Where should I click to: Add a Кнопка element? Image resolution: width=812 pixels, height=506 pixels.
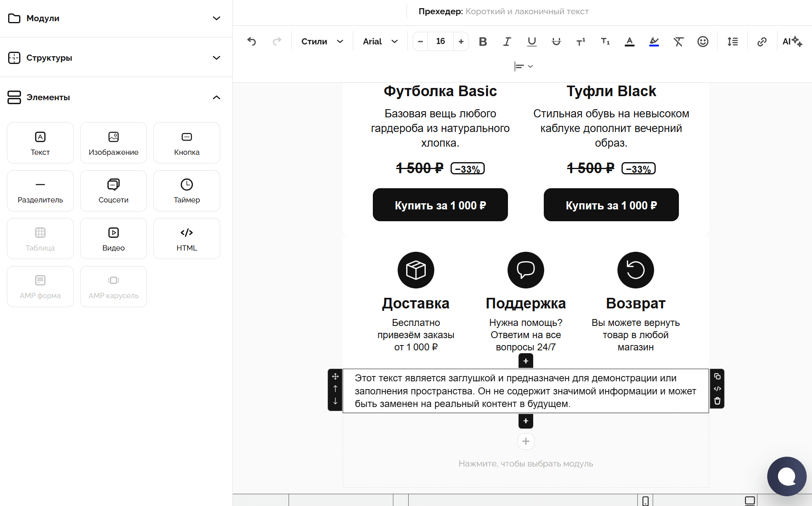[x=187, y=143]
